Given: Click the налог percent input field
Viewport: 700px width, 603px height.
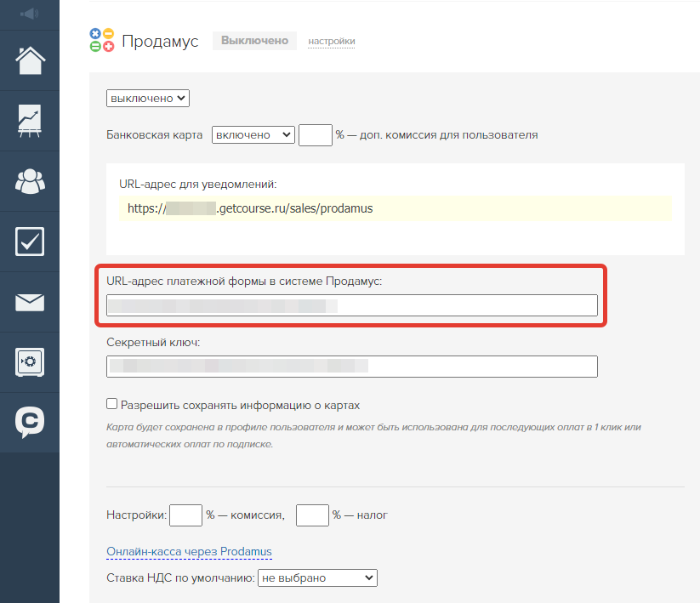Looking at the screenshot, I should tap(312, 515).
